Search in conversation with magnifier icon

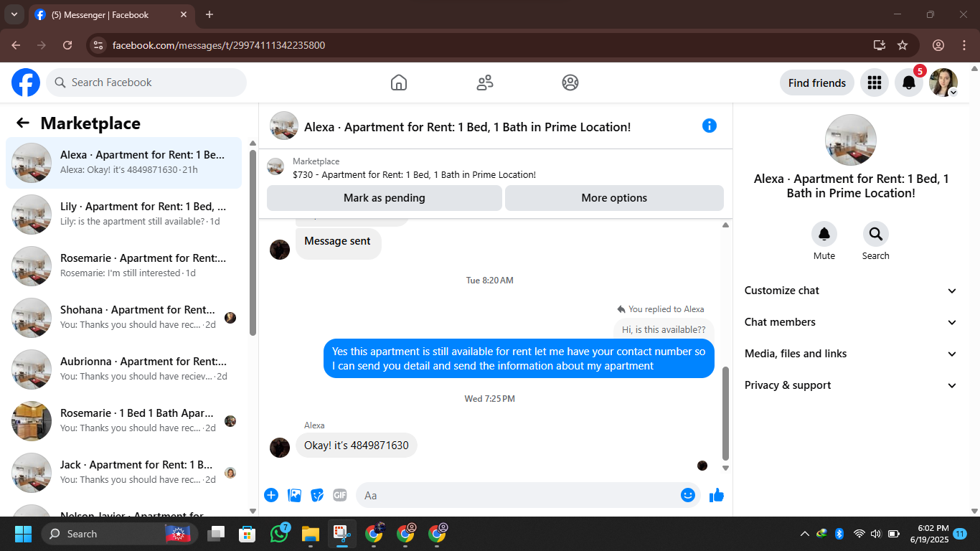click(876, 234)
